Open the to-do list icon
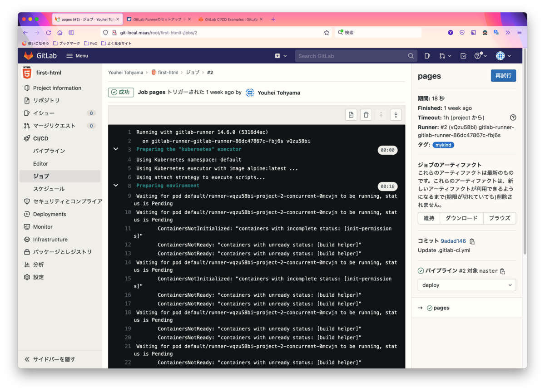The height and width of the screenshot is (392, 545). point(463,56)
